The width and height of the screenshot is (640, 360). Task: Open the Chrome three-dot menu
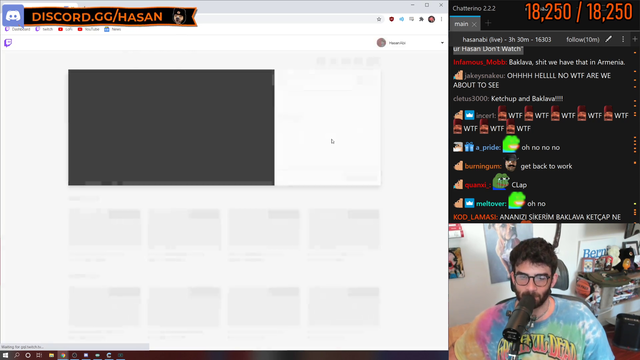click(441, 19)
